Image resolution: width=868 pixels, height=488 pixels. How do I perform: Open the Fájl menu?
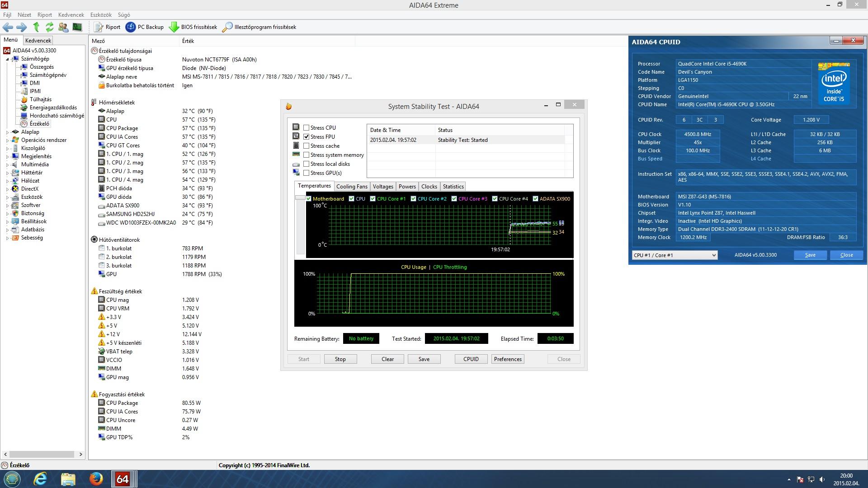(x=7, y=15)
